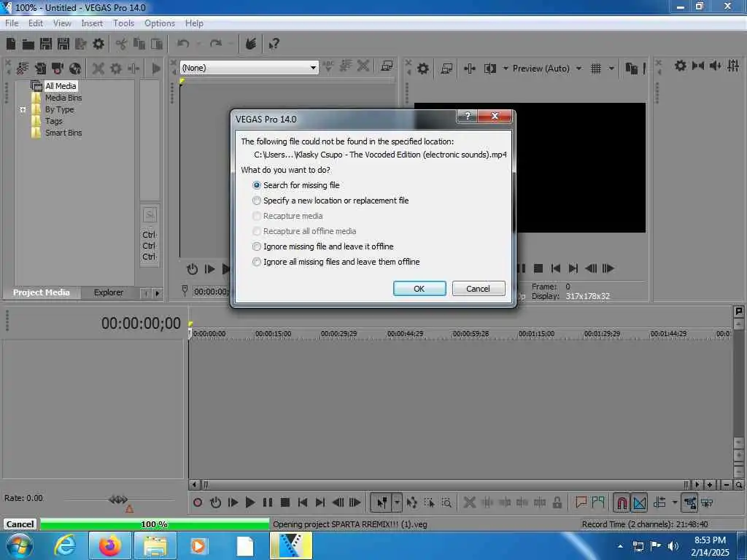The width and height of the screenshot is (747, 560).
Task: Select Ignore missing file and leave it offline
Action: coord(323,246)
